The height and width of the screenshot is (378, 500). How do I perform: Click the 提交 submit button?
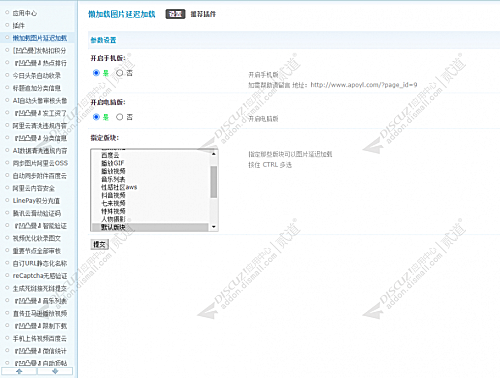click(x=100, y=244)
